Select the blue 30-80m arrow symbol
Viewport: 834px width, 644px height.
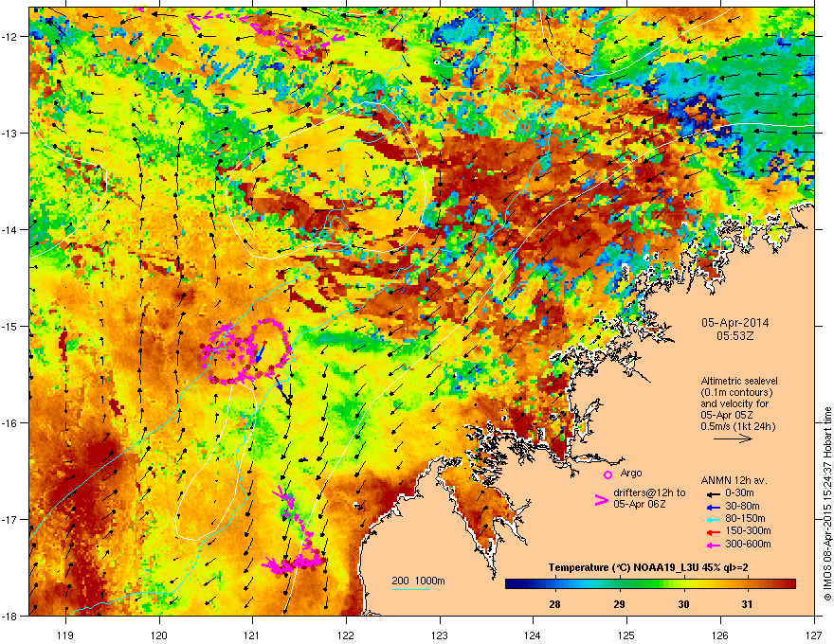(713, 507)
